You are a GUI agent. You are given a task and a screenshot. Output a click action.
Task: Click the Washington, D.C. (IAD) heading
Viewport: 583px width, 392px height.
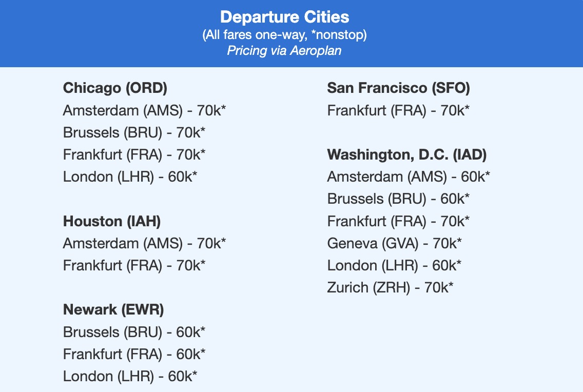click(406, 154)
